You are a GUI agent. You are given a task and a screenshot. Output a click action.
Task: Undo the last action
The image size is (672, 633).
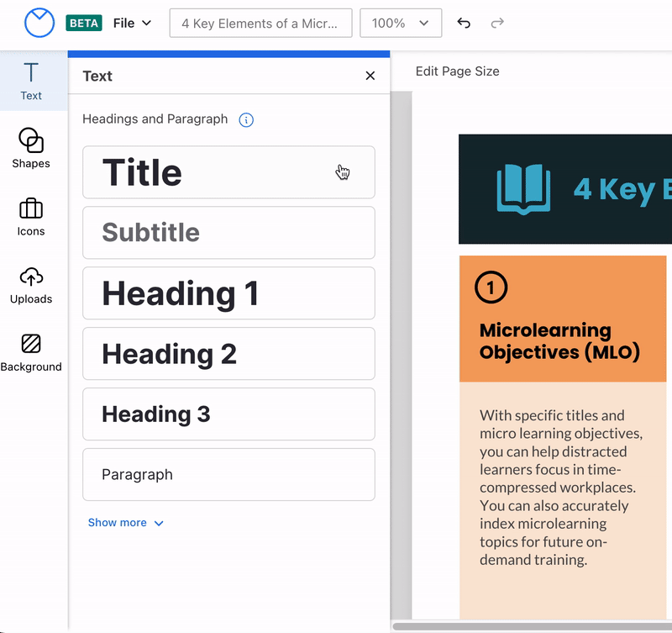coord(463,23)
